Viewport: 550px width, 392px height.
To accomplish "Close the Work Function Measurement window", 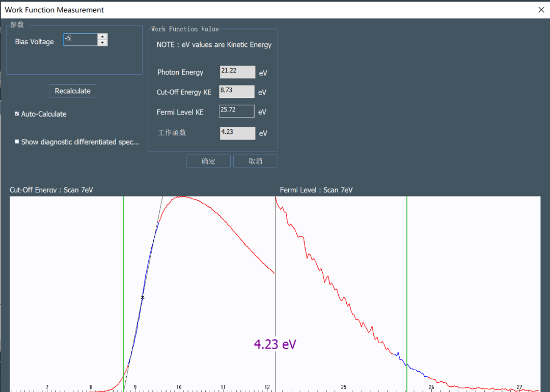I will tap(541, 10).
